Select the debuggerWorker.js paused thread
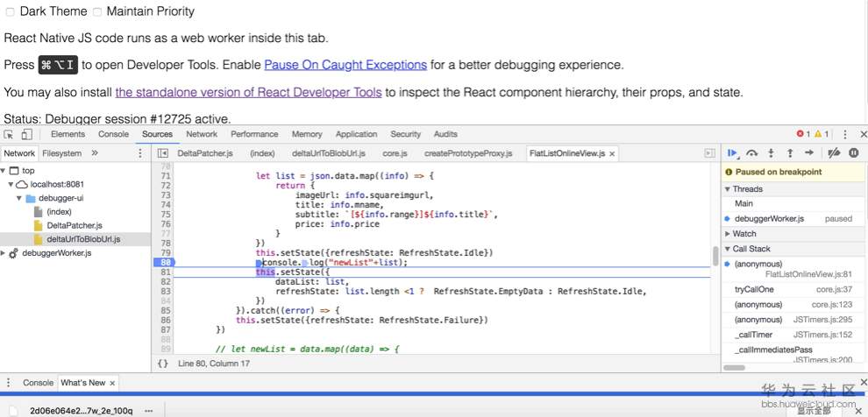This screenshot has height=417, width=868. click(x=793, y=218)
